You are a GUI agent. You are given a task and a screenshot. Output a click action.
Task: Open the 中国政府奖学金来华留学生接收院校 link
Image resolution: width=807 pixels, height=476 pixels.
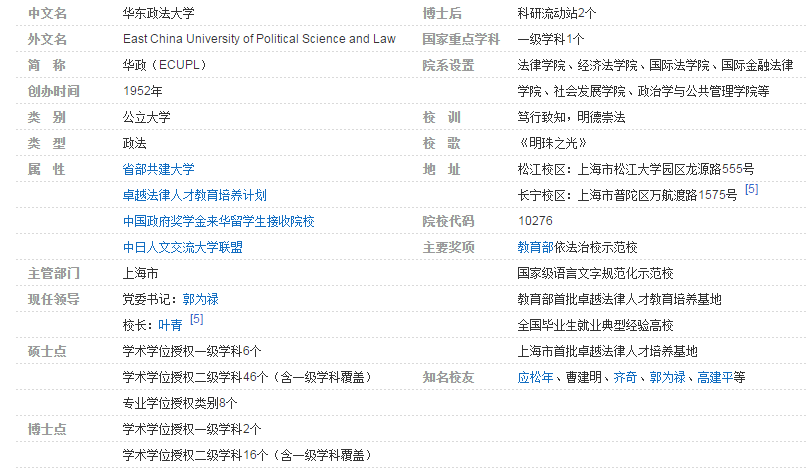coord(219,221)
